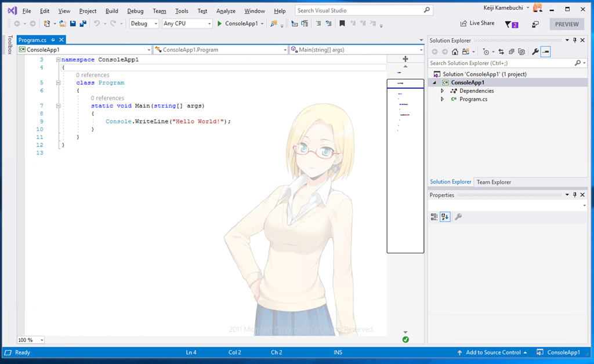Click Add to Source Control in status bar
The width and height of the screenshot is (594, 364).
pos(492,352)
